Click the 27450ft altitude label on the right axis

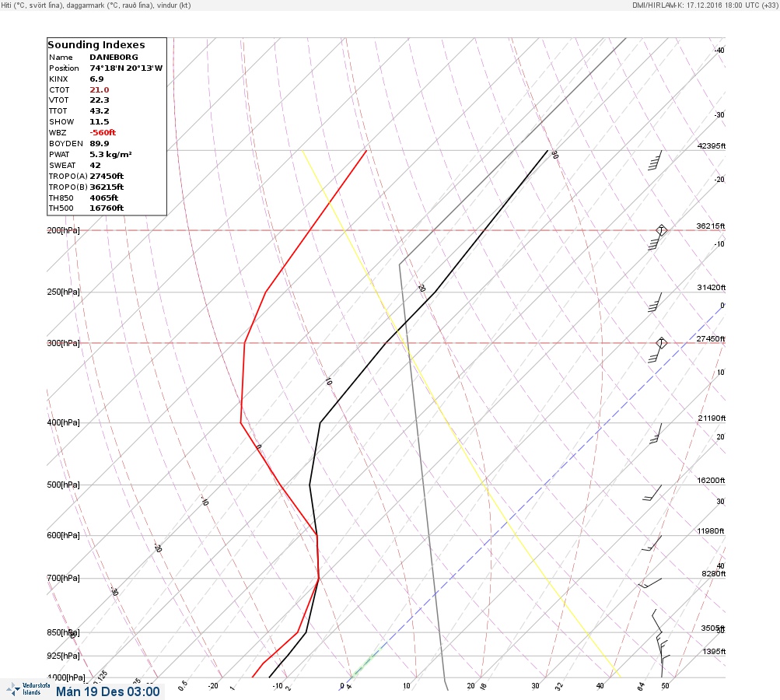(x=711, y=339)
